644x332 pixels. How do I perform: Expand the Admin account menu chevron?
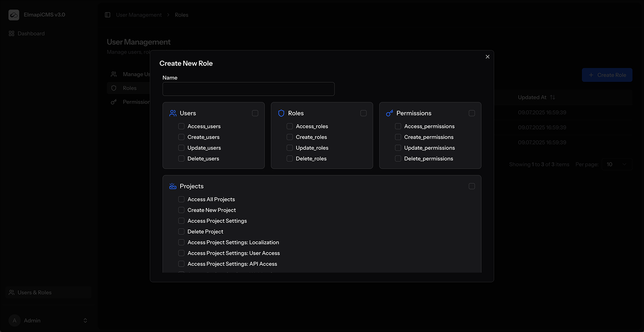[x=85, y=320]
